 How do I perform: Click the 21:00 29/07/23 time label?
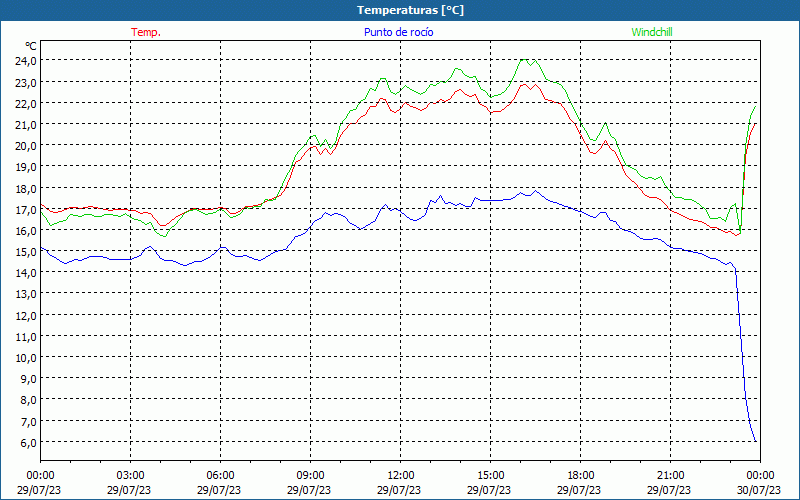pos(670,483)
